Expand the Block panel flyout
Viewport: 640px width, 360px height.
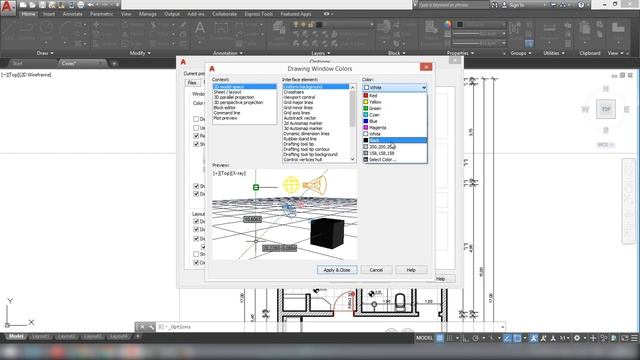(x=396, y=53)
